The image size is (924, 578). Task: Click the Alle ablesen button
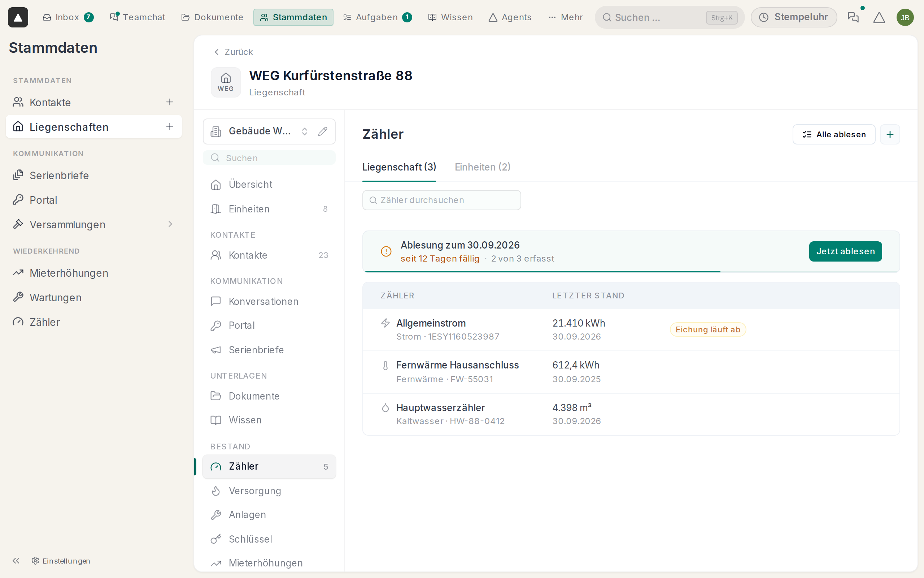coord(834,134)
